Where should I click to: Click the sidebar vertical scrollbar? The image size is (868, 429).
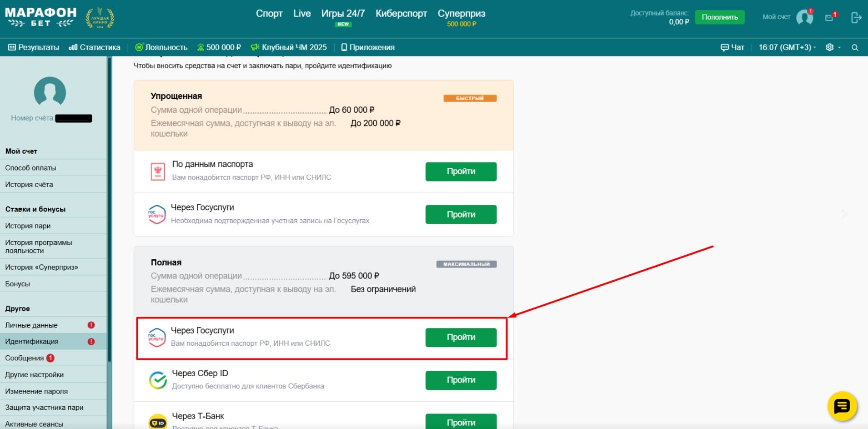pos(109,209)
